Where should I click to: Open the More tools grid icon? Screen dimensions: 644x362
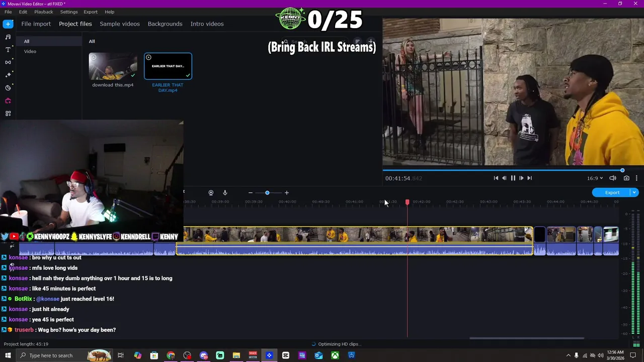click(x=8, y=114)
